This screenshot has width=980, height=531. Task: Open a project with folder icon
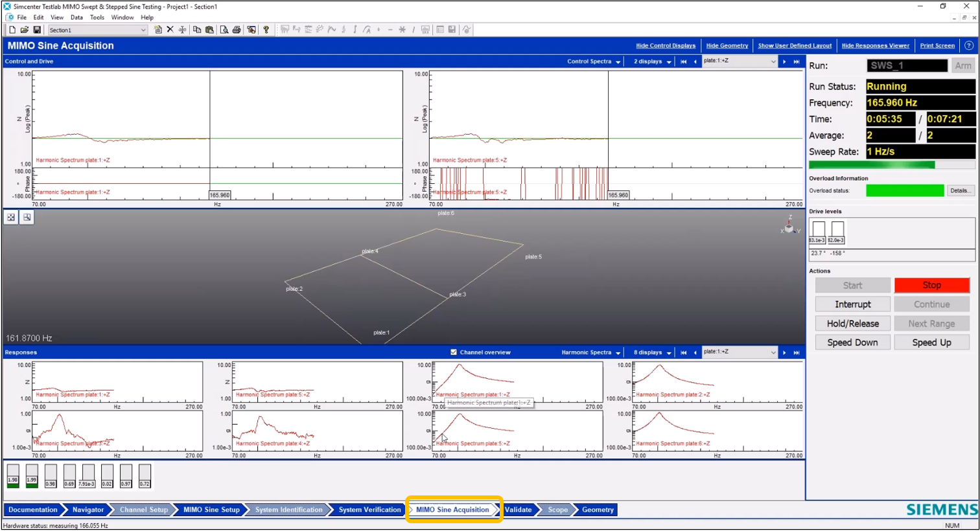point(25,30)
